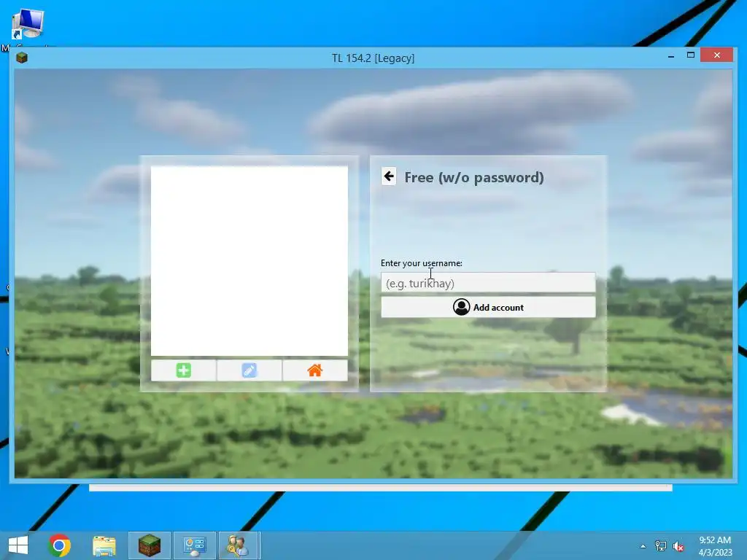The image size is (747, 560).
Task: Go back using the left arrow button
Action: click(389, 176)
